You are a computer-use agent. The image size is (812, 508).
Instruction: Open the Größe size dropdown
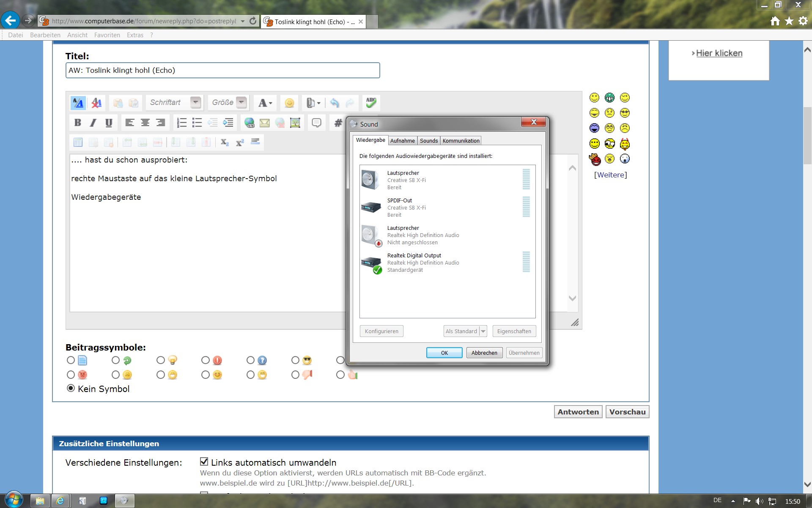point(241,102)
